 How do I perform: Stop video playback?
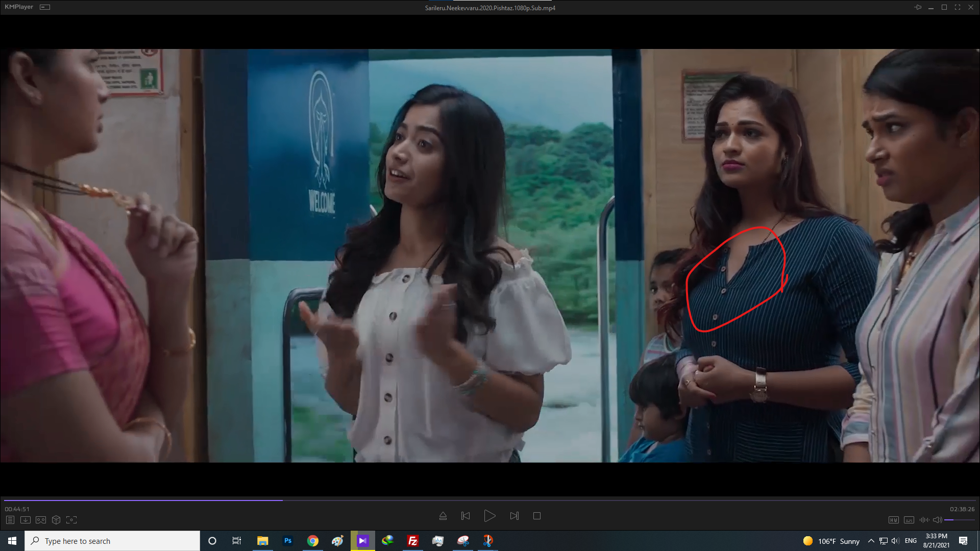(x=537, y=516)
